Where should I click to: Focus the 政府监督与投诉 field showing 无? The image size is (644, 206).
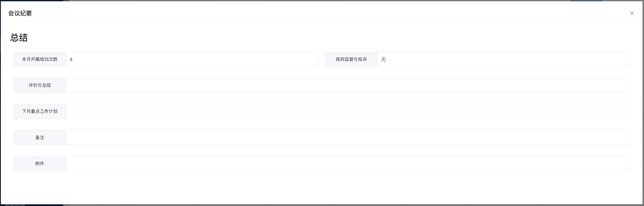click(x=503, y=59)
